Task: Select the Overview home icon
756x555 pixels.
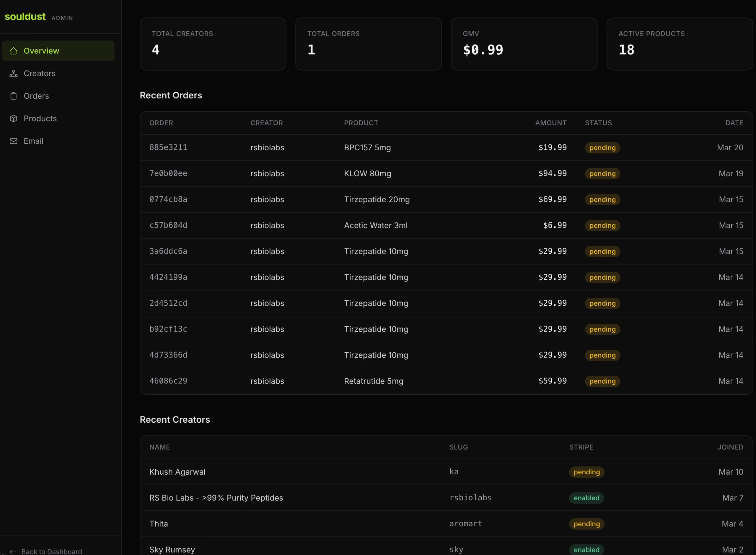Action: [x=13, y=51]
